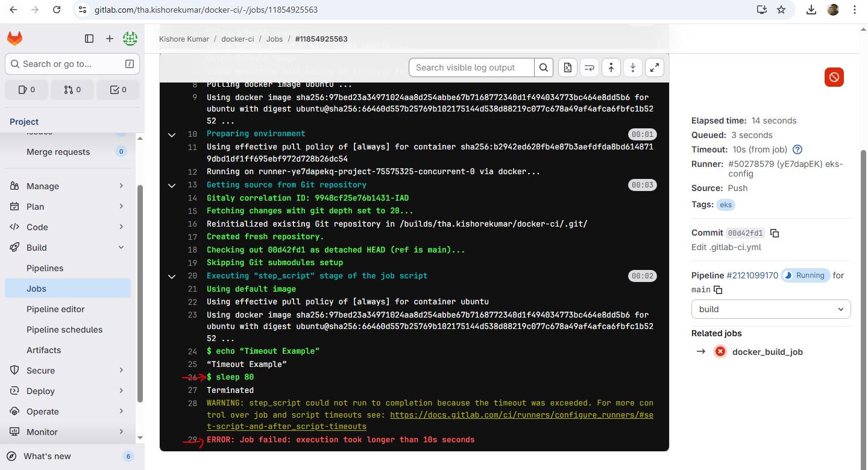868x470 pixels.
Task: Collapse the Preparing environment log section
Action: pos(172,134)
